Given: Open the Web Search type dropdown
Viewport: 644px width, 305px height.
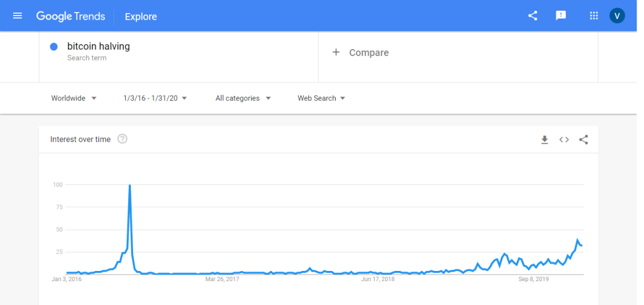Looking at the screenshot, I should tap(321, 98).
